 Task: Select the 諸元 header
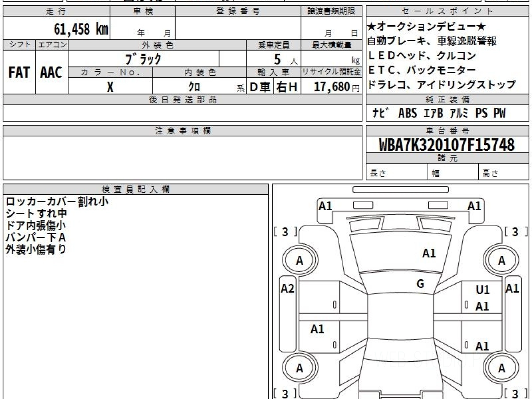click(x=447, y=158)
